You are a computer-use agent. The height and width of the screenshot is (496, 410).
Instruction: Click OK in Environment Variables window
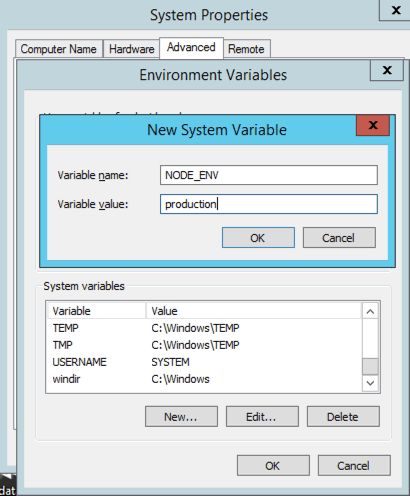point(273,465)
